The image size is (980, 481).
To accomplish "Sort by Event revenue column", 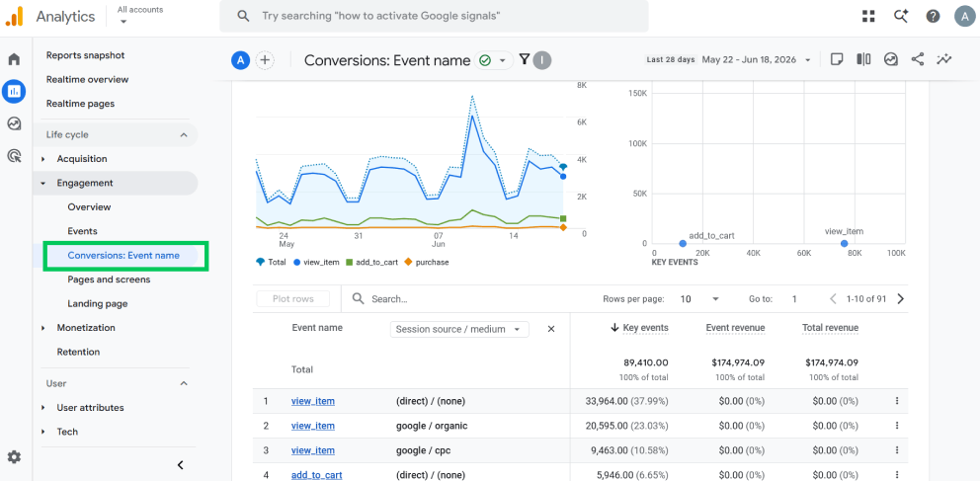I will tap(735, 327).
